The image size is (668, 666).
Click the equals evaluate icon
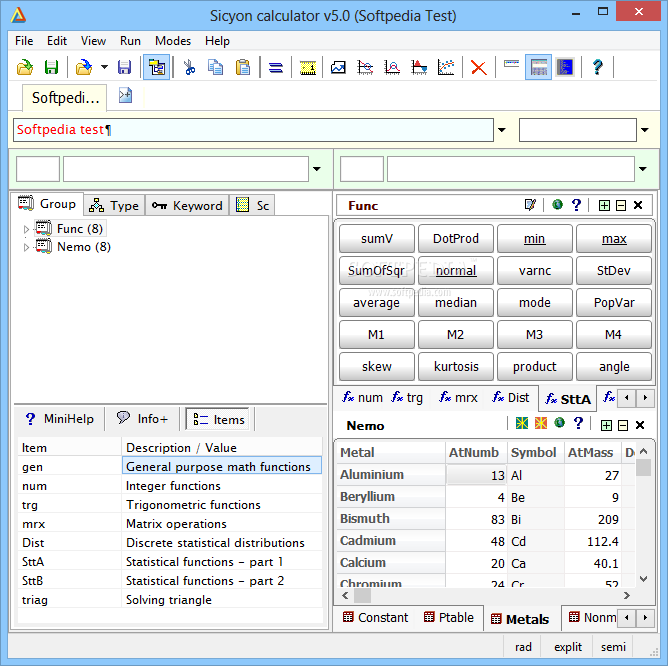pyautogui.click(x=276, y=67)
